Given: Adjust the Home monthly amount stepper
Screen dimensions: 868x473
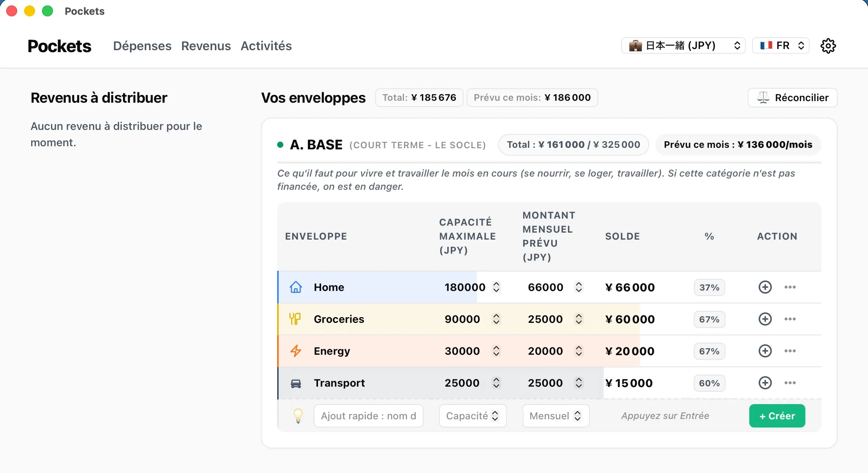Looking at the screenshot, I should click(579, 287).
